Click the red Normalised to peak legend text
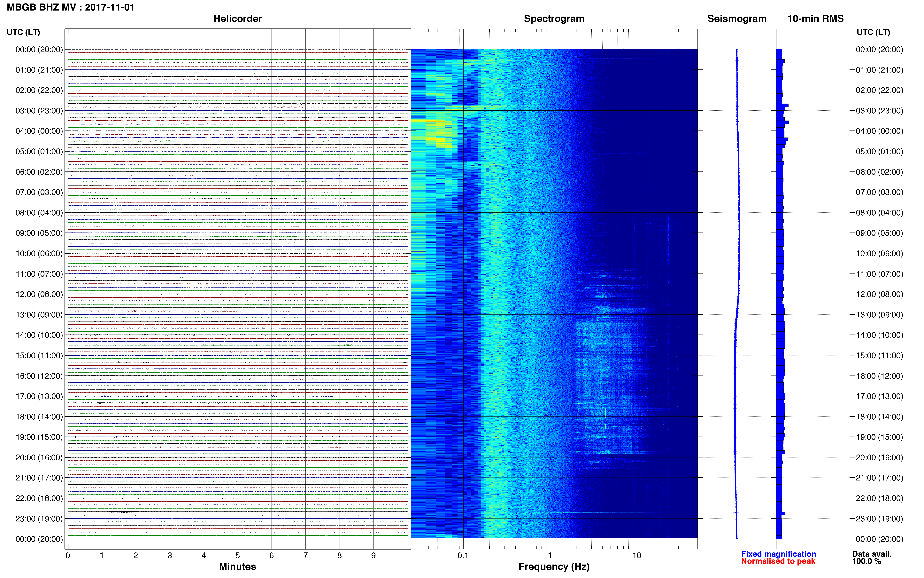Image resolution: width=924 pixels, height=578 pixels. (778, 561)
